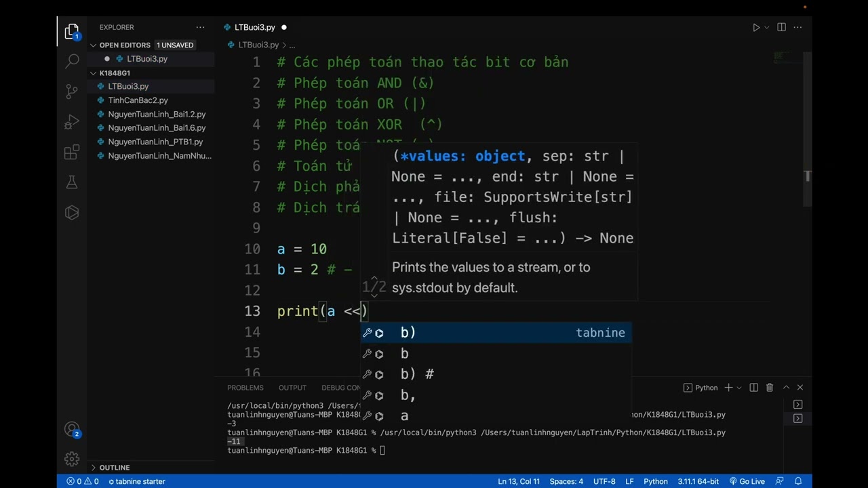Maximize terminal panel with chevron up
The height and width of the screenshot is (488, 868).
coord(786,388)
